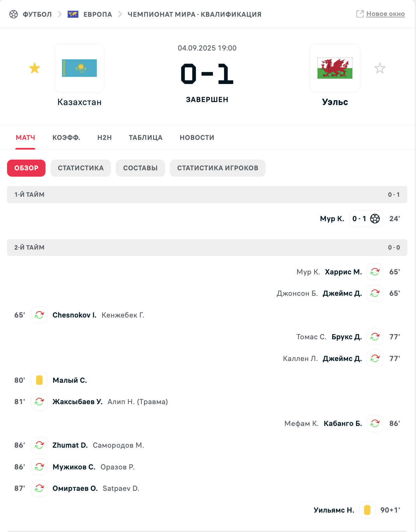Switch to the КОЭФФ. tab
Viewport: 416px width, 532px height.
(66, 138)
